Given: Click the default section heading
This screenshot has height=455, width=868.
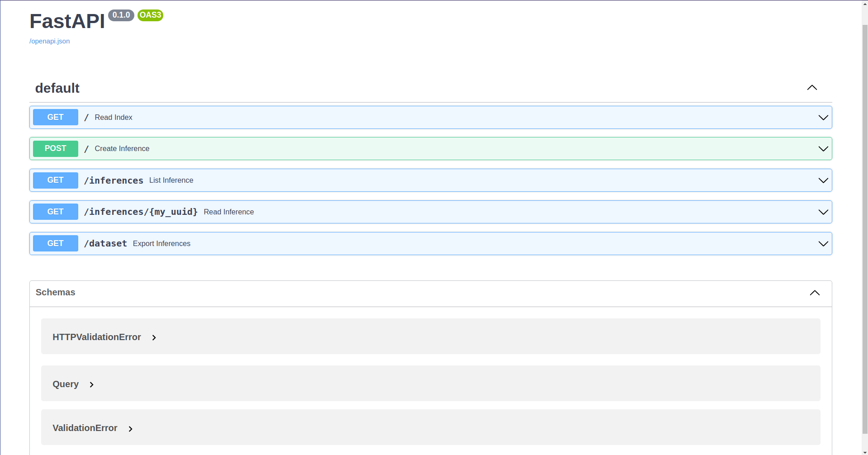Looking at the screenshot, I should click(57, 88).
